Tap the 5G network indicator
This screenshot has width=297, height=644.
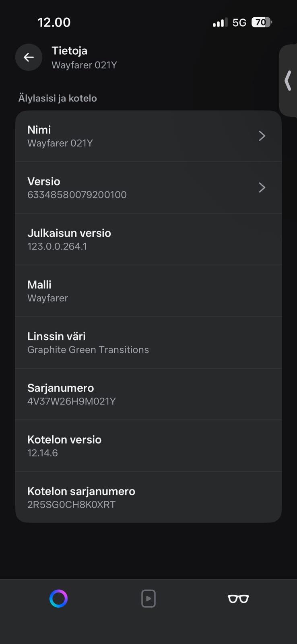(x=239, y=23)
